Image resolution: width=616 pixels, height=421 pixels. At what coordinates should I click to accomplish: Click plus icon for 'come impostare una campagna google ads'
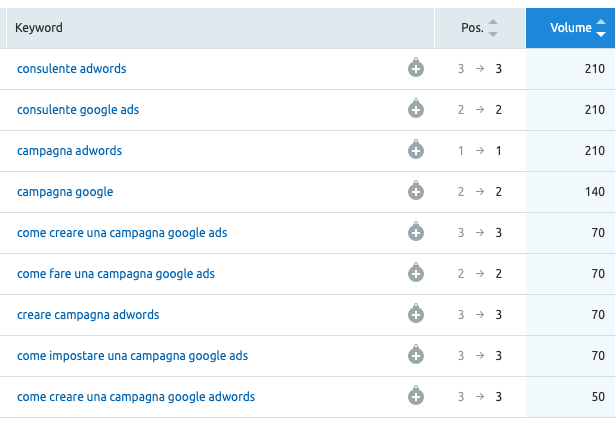(x=416, y=355)
